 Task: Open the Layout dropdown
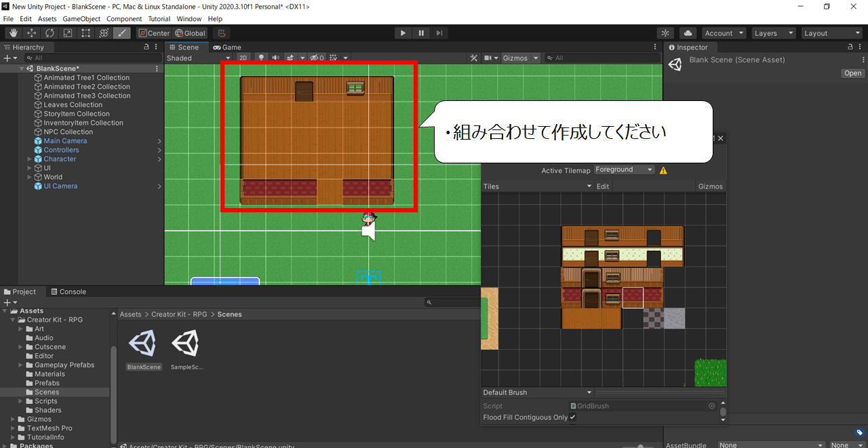click(x=831, y=33)
